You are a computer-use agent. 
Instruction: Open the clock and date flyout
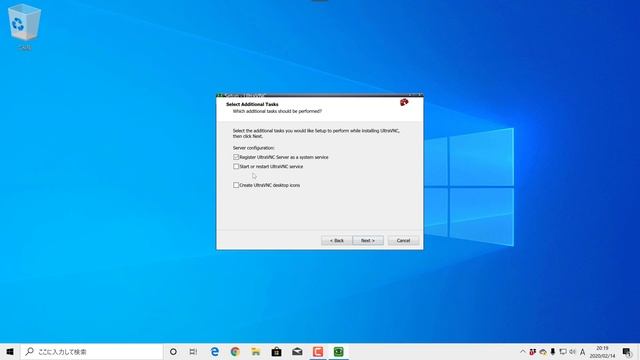coord(602,352)
